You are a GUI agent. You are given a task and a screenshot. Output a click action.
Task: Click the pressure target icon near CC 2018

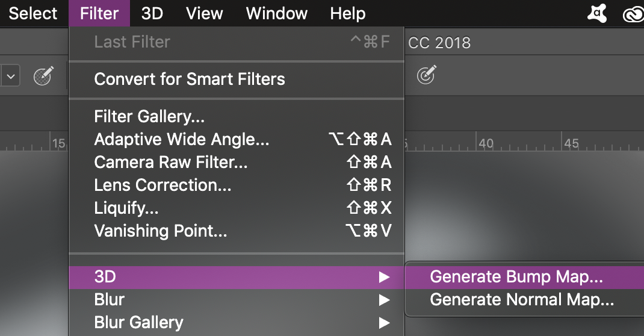(x=426, y=75)
